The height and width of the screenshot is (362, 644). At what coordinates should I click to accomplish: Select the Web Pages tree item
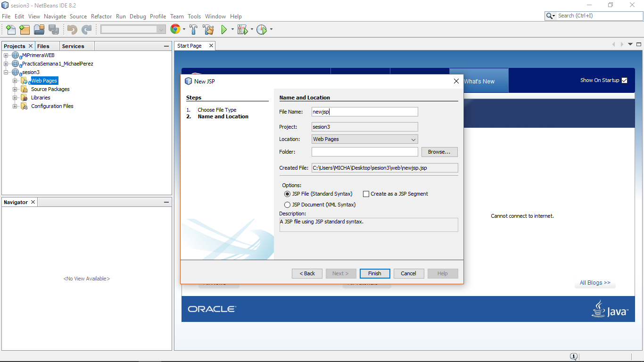click(x=44, y=81)
